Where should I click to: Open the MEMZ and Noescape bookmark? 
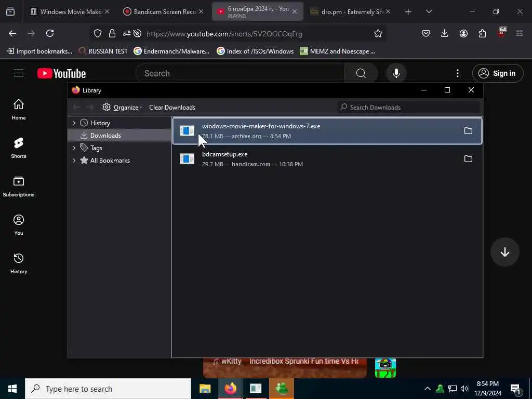pos(338,51)
